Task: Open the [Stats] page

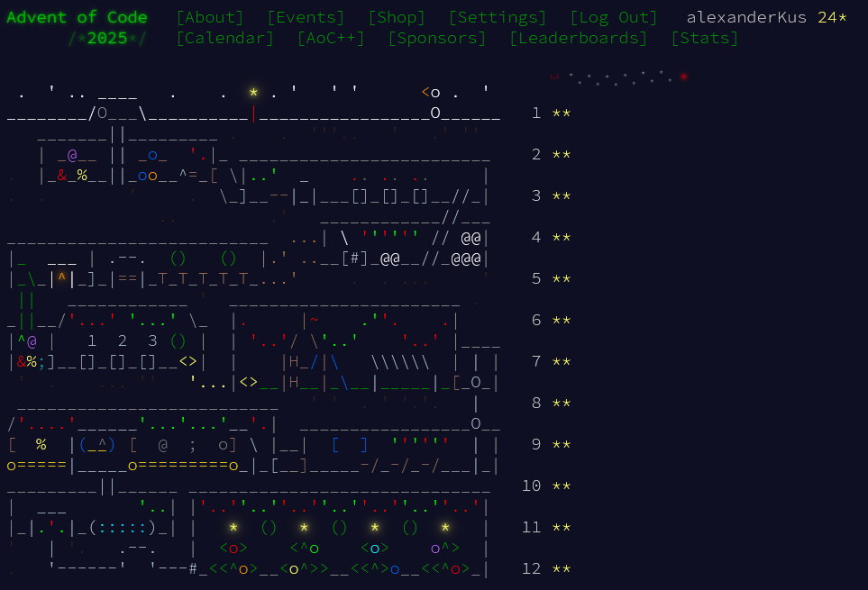Action: (x=704, y=38)
